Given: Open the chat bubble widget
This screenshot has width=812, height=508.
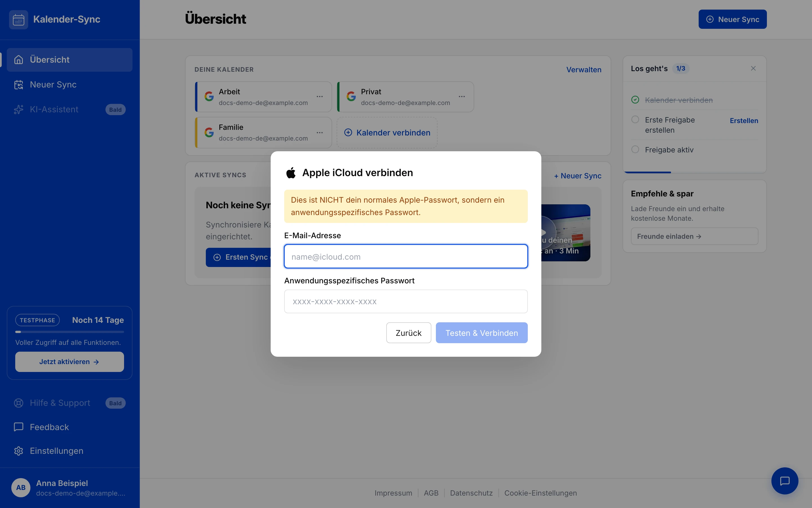Looking at the screenshot, I should tap(784, 481).
